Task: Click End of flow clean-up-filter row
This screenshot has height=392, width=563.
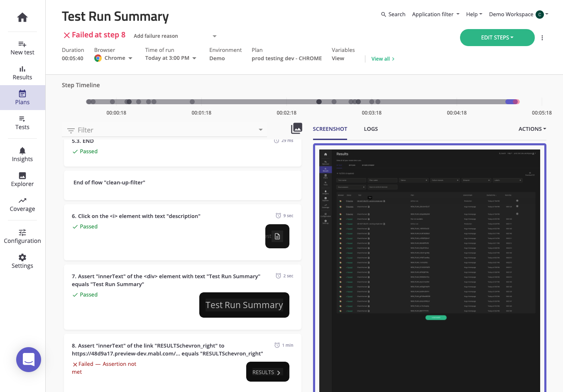Action: 183,185
